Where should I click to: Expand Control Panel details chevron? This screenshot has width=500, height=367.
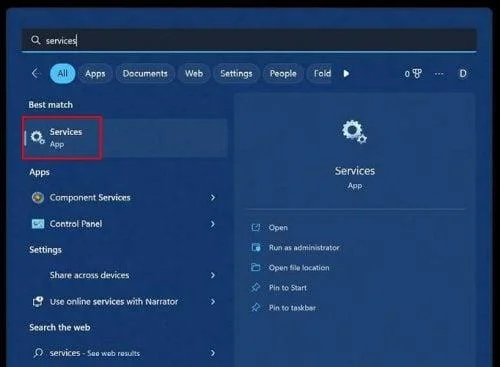click(x=213, y=224)
